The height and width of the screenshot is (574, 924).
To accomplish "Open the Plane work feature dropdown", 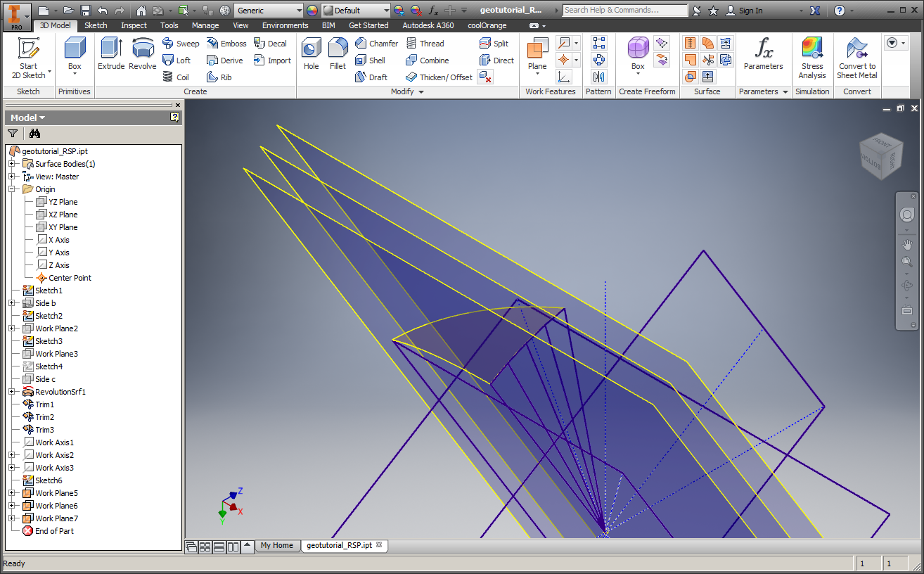I will [x=537, y=72].
